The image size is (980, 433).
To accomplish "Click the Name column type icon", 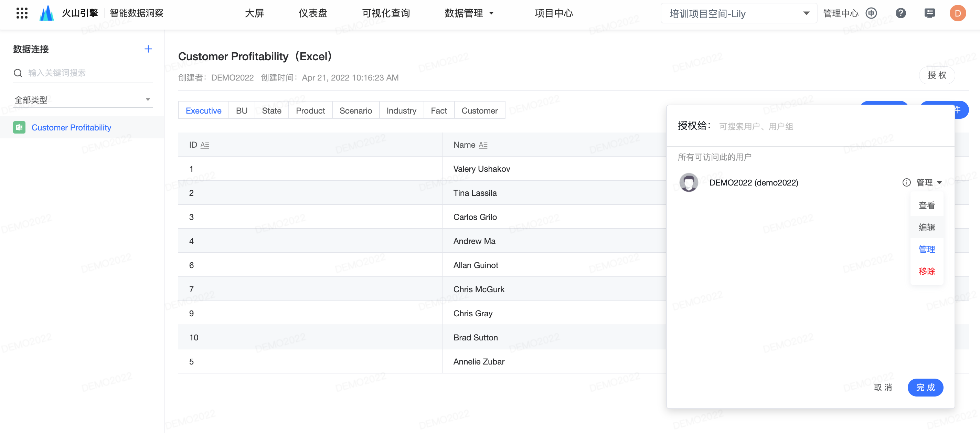I will tap(483, 145).
